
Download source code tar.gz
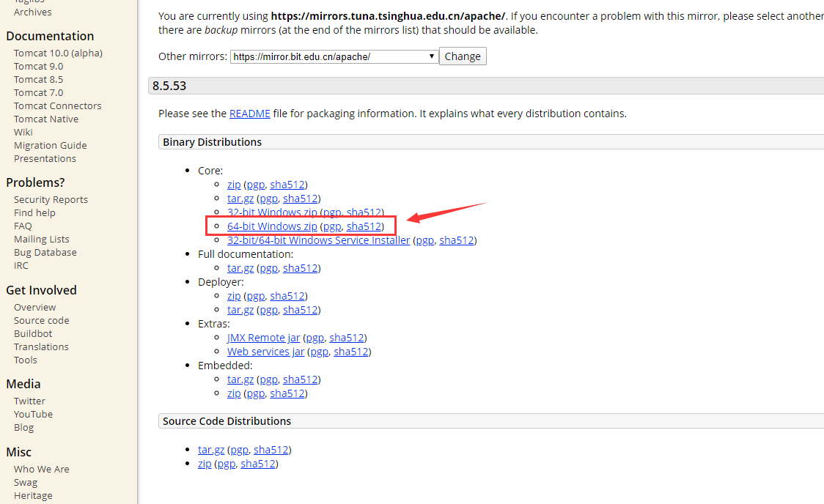210,450
